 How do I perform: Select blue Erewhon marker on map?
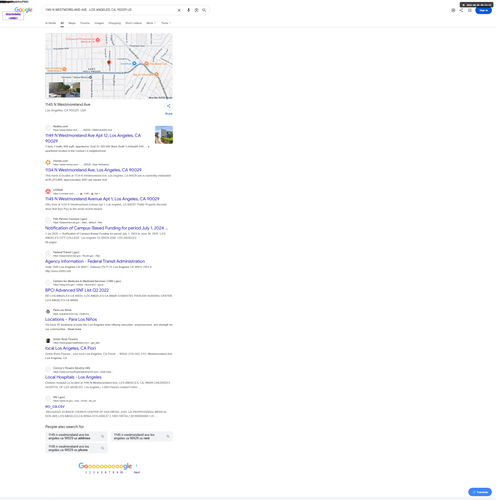click(x=134, y=63)
